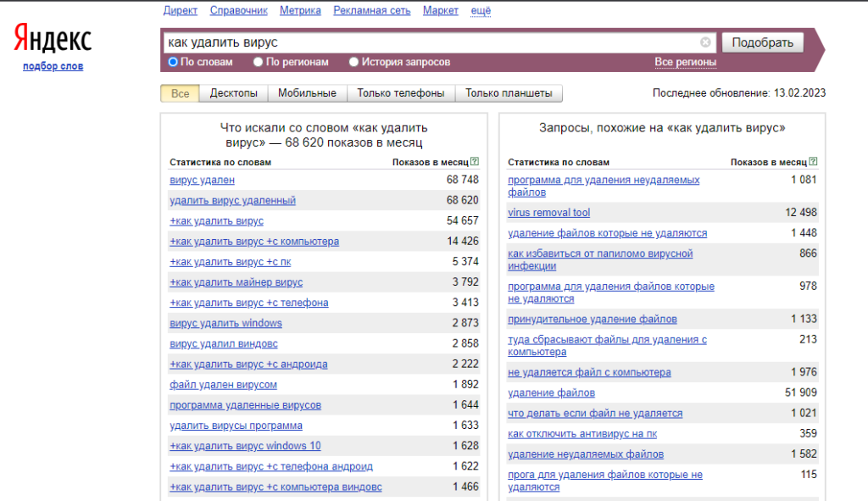Focus the search field with как удалить вирус
This screenshot has height=501, width=868.
point(431,42)
